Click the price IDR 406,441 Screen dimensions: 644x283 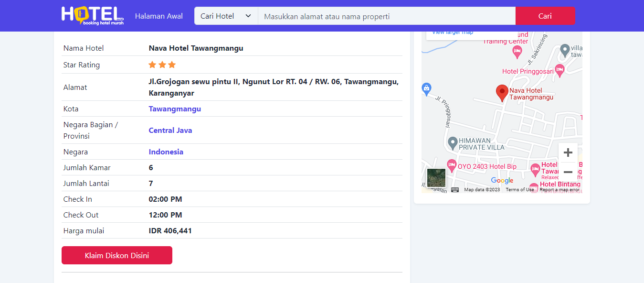[170, 230]
